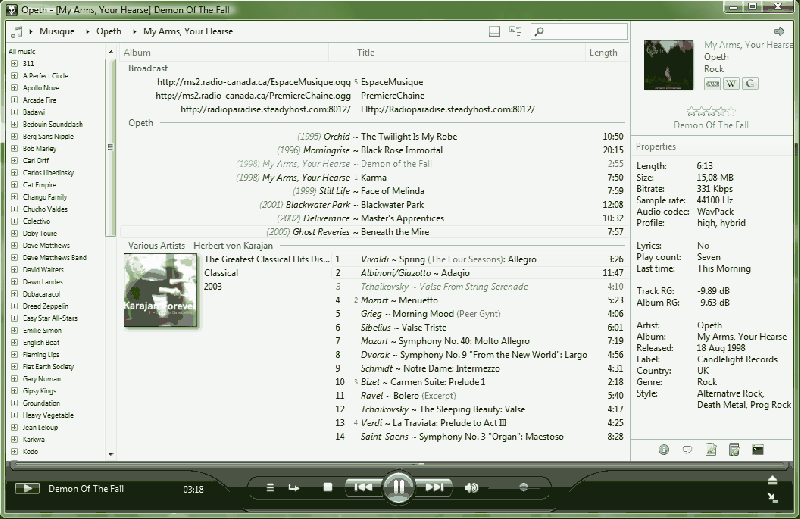This screenshot has height=519, width=800.
Task: Open the lyrics speech-bubble icon
Action: click(687, 449)
